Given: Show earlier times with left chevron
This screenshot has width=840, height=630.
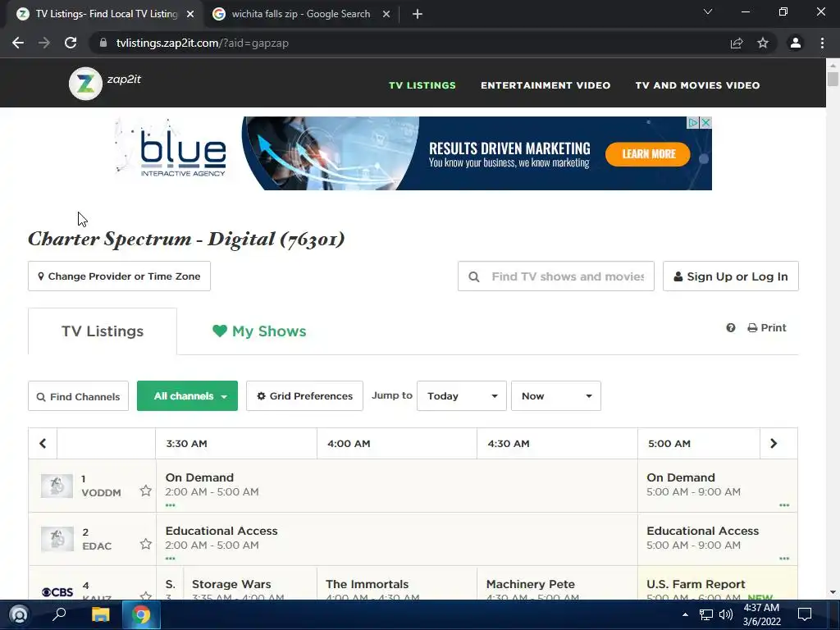Looking at the screenshot, I should pyautogui.click(x=43, y=444).
